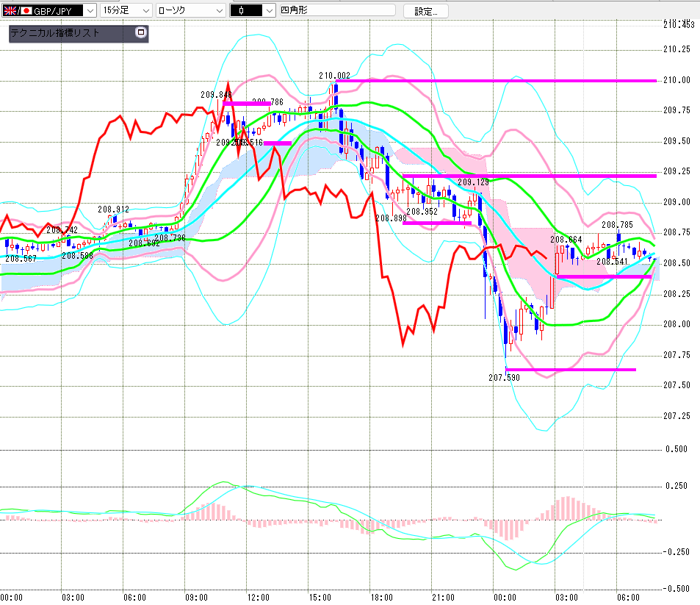Expand the テクニカル指標リスト panel using its square icon
Image resolution: width=700 pixels, height=605 pixels.
pos(140,32)
